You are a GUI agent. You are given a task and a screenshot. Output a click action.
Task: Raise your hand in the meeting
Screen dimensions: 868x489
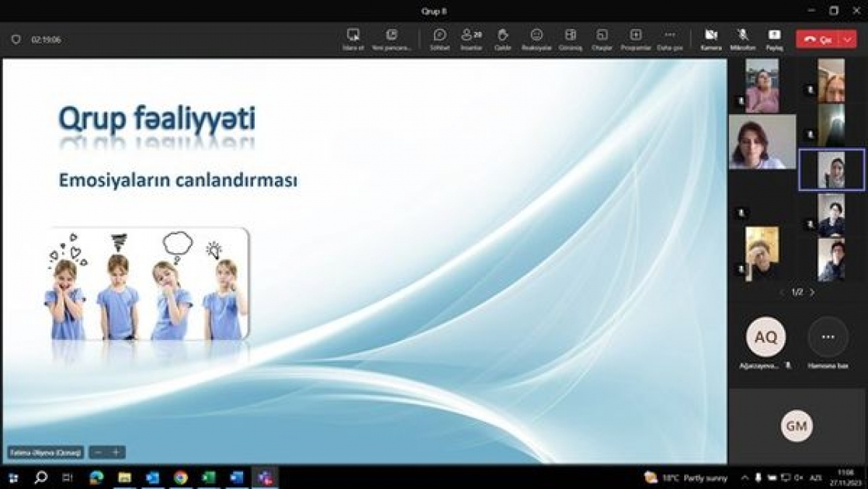pyautogui.click(x=502, y=39)
